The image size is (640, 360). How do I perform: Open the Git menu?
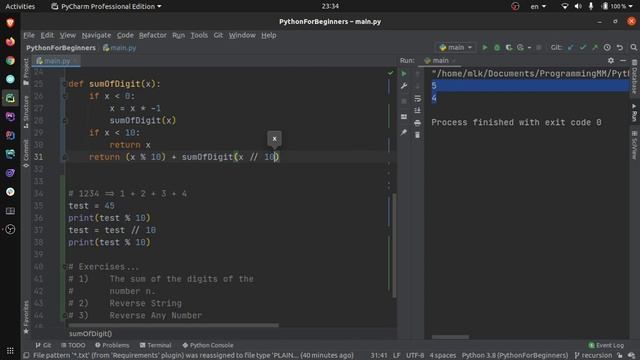pyautogui.click(x=218, y=35)
